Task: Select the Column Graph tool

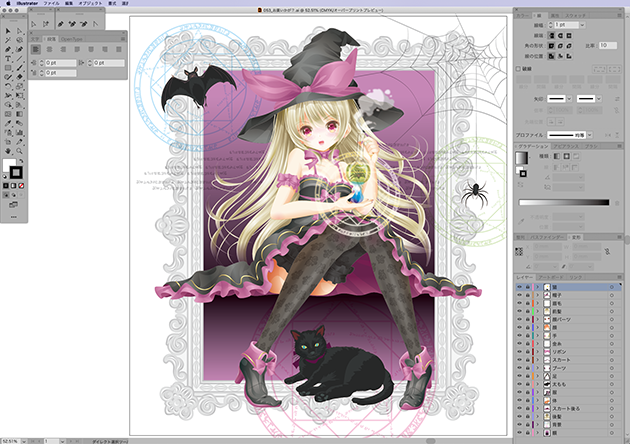Action: (19, 133)
